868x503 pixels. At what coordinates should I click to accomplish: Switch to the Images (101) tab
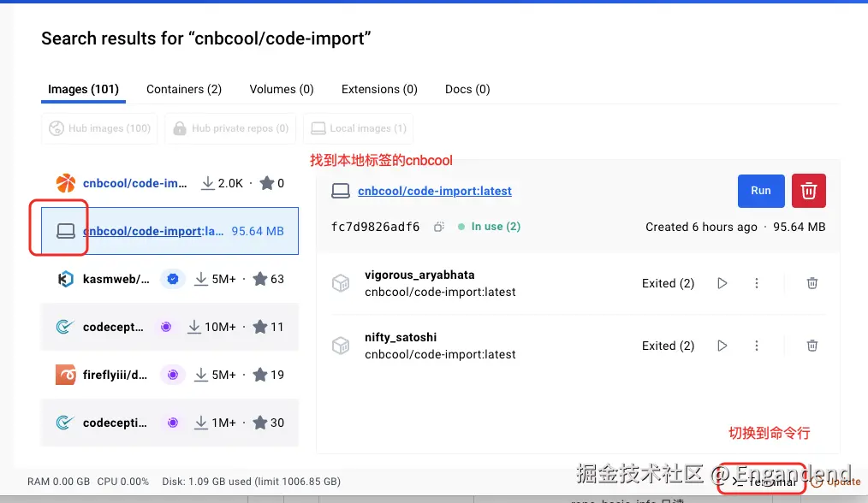(x=83, y=89)
